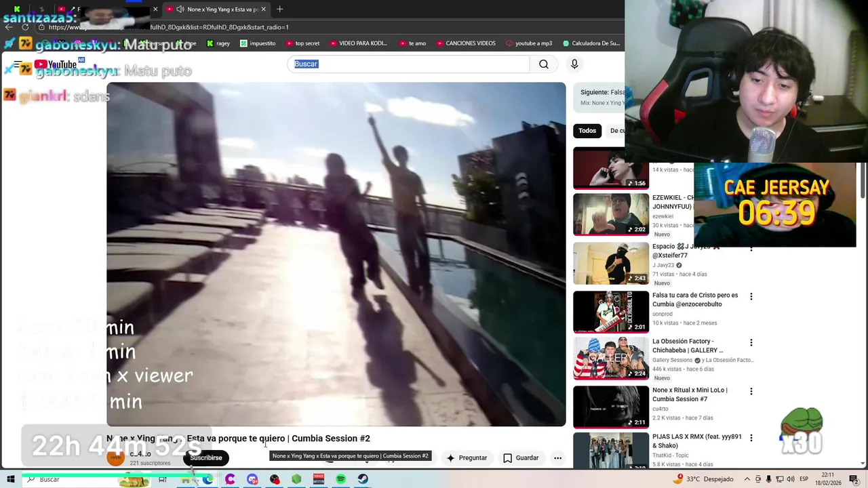
Task: Open the YouTube hamburger guide menu
Action: tap(18, 66)
